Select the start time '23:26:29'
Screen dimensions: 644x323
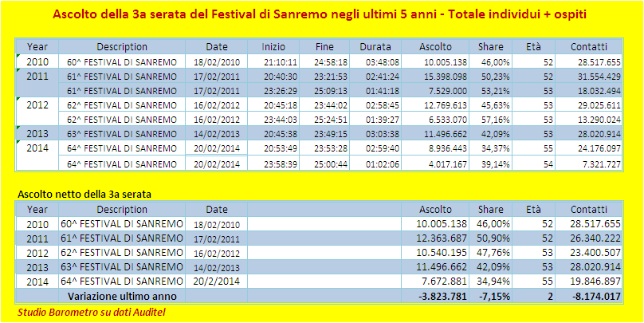[281, 91]
